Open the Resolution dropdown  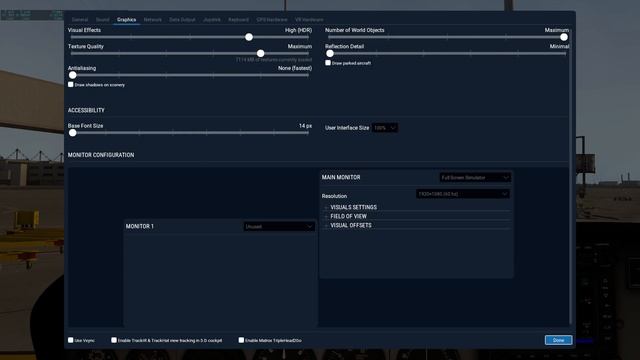(462, 194)
